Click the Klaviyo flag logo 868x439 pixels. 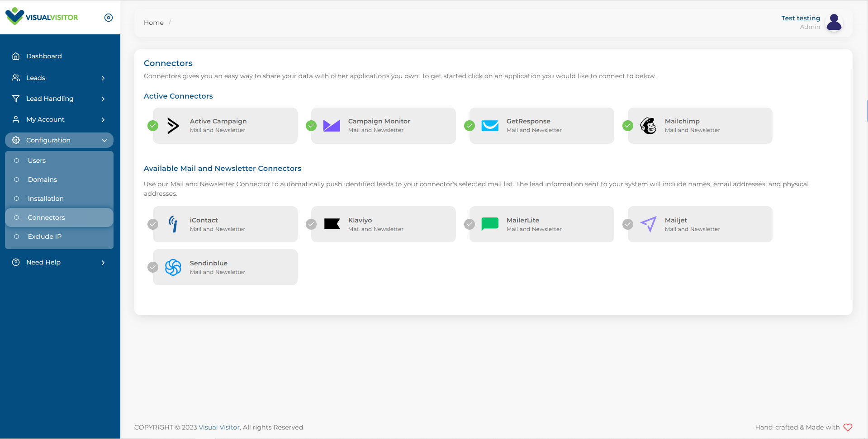(x=332, y=224)
